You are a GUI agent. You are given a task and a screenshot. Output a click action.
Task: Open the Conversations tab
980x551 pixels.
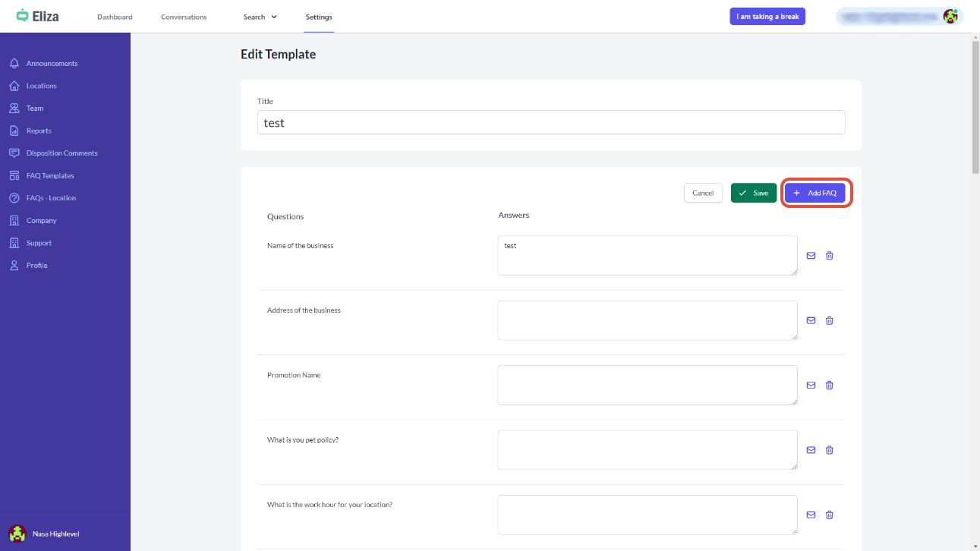click(184, 17)
